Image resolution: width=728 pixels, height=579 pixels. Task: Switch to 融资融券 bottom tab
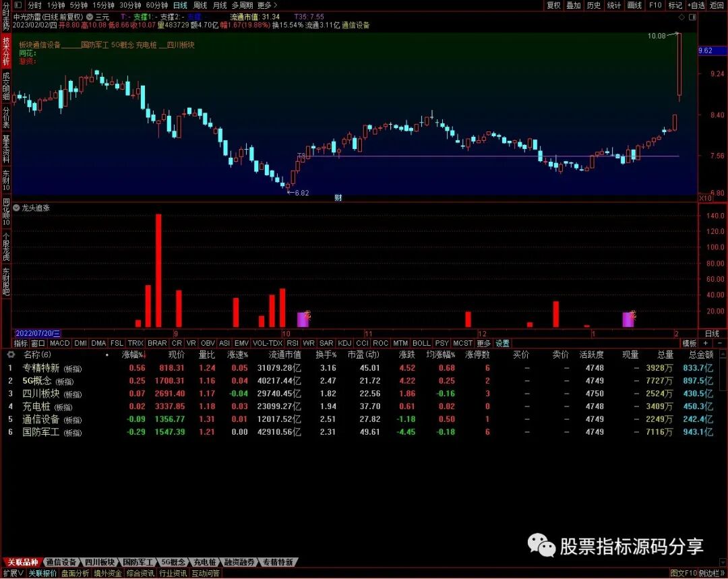click(239, 562)
